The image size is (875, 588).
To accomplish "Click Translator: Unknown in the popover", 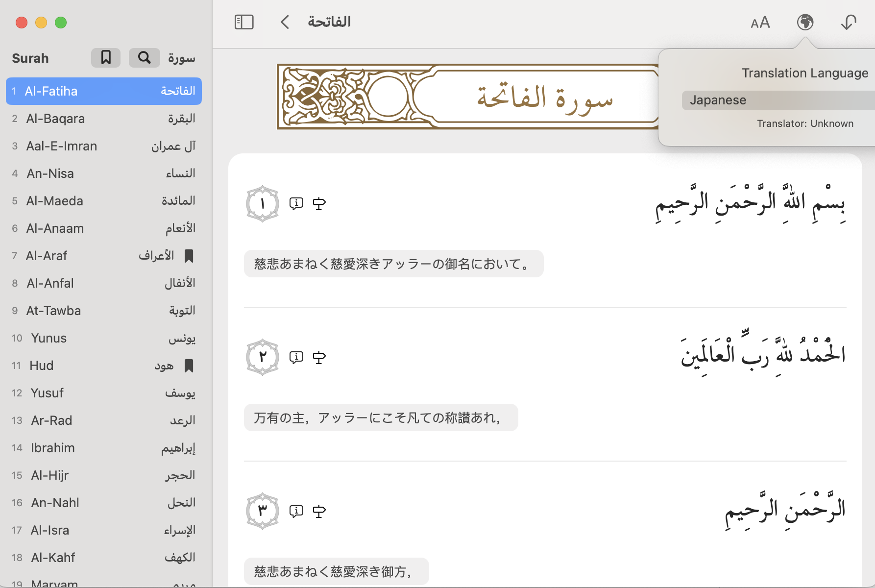I will pos(805,123).
